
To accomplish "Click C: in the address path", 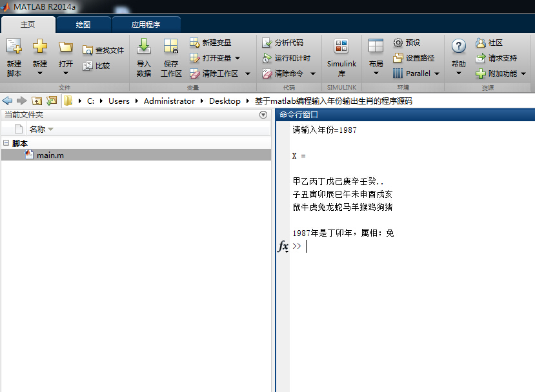I will pos(91,101).
